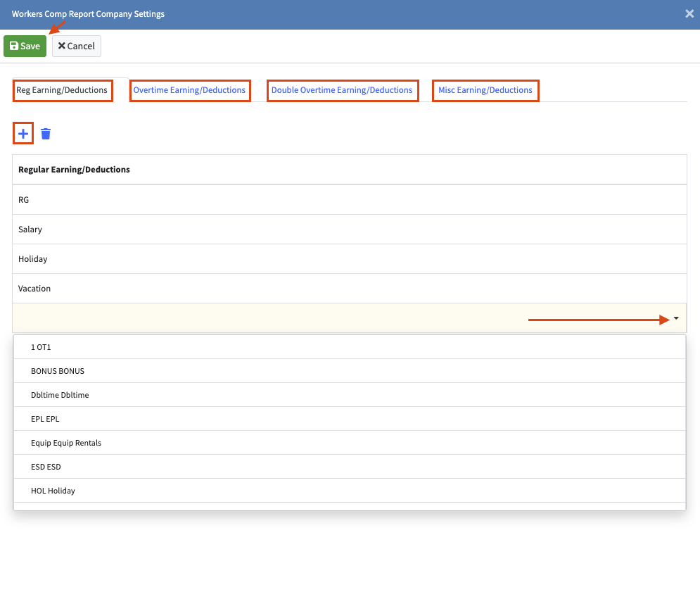700x609 pixels.
Task: Open the Double Overtime Earning/Deductions tab
Action: [x=342, y=90]
